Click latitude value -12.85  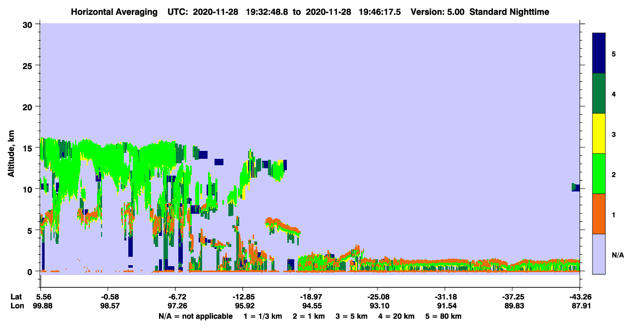tap(243, 297)
